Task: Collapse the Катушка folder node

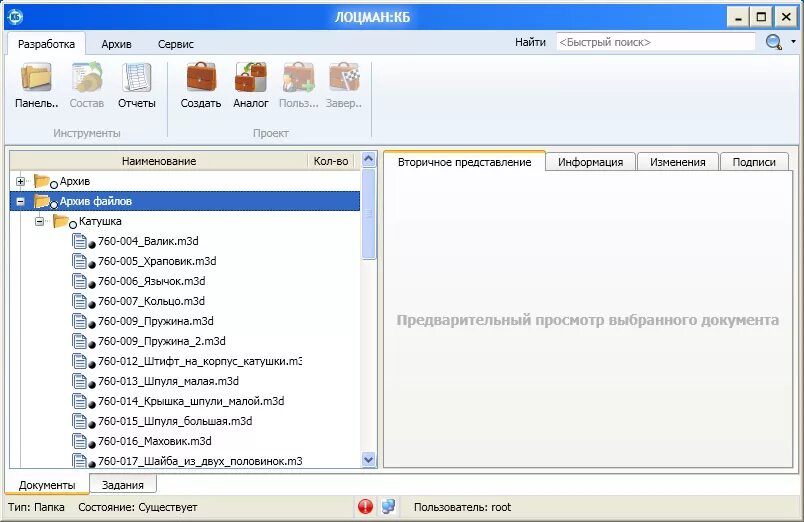Action: [x=39, y=222]
